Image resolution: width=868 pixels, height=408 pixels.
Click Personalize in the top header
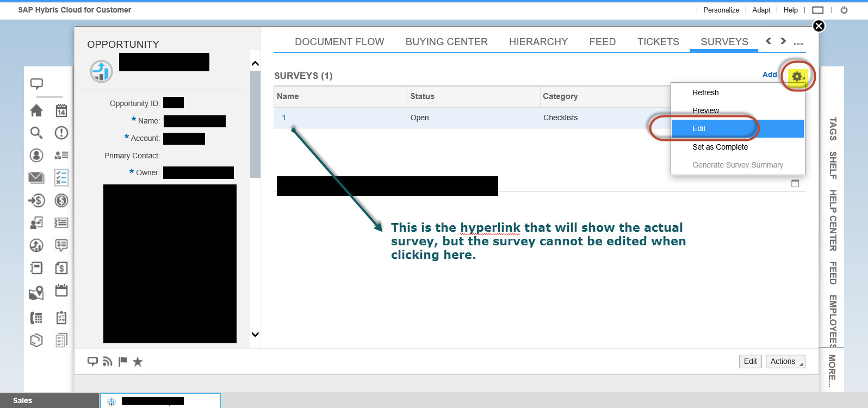click(721, 10)
